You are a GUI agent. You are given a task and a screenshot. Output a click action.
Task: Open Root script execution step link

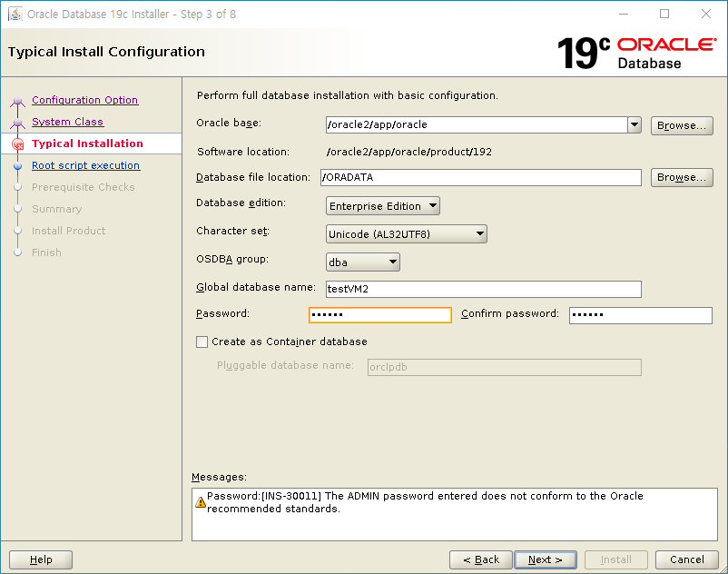[x=86, y=165]
